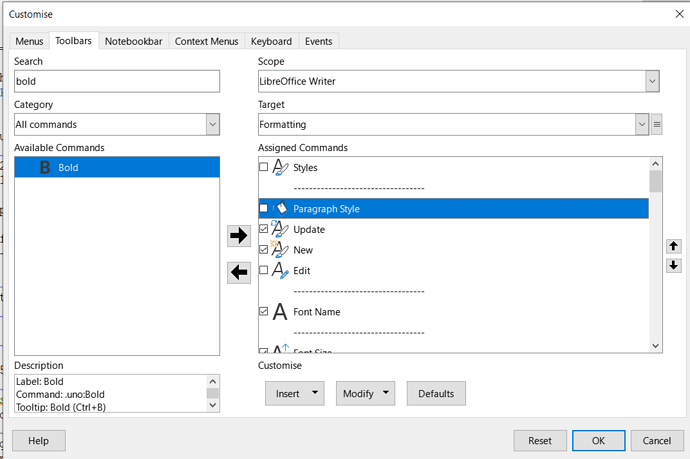This screenshot has height=459, width=690.
Task: Click the New style icon
Action: (280, 250)
